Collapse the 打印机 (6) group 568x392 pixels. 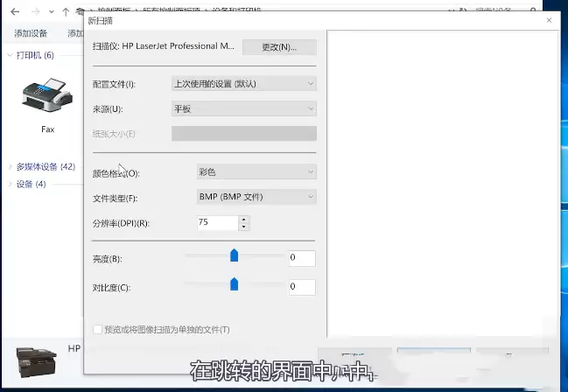coord(10,55)
